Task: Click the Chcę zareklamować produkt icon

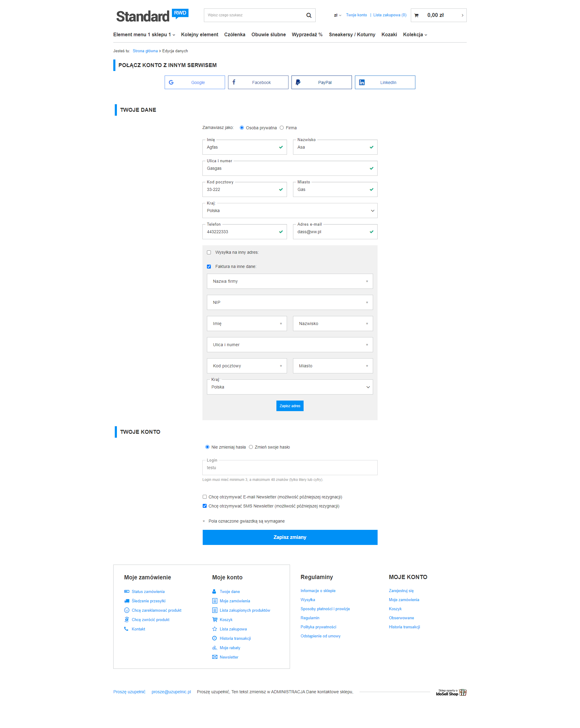Action: (x=127, y=610)
